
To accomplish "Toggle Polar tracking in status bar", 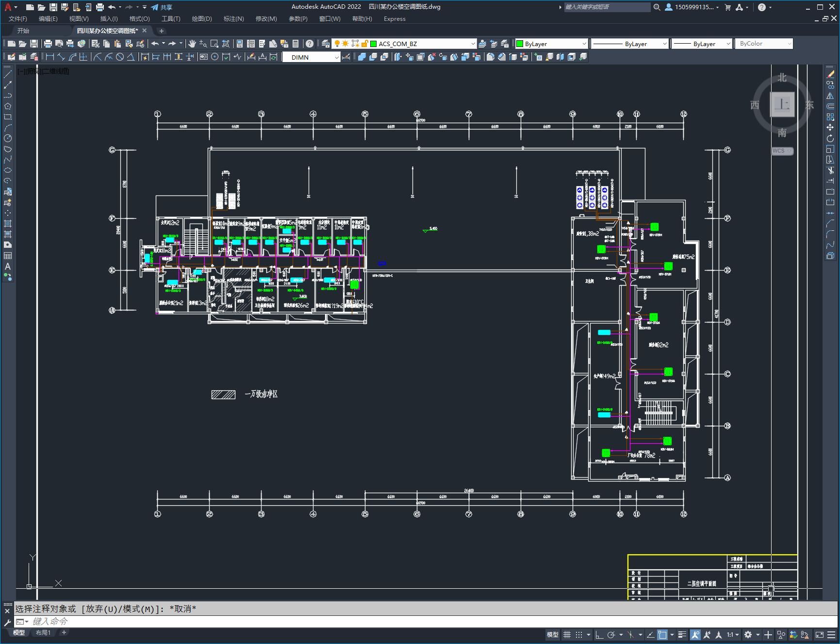I will click(611, 634).
